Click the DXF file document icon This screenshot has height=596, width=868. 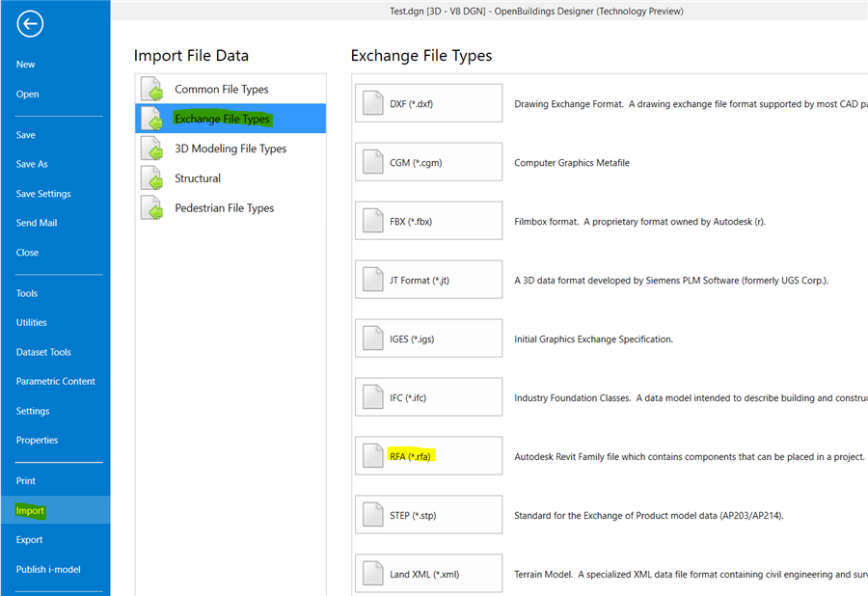coord(372,103)
